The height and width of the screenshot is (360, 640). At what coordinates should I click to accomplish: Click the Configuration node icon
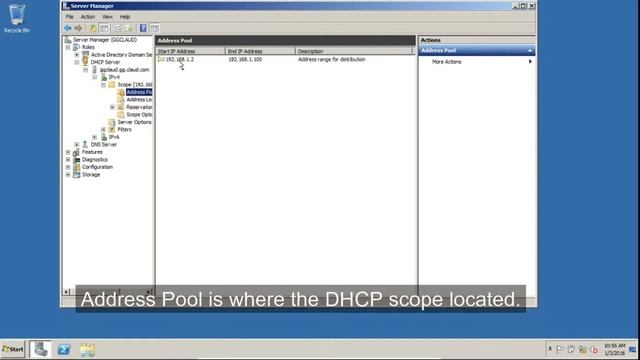coord(76,167)
